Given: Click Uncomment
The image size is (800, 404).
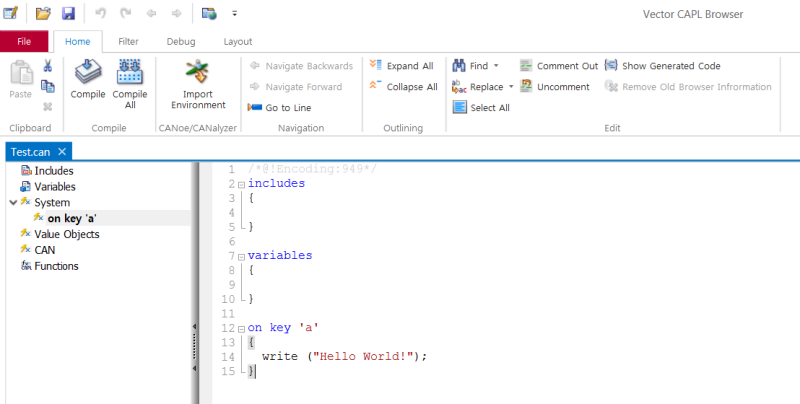Looking at the screenshot, I should coord(555,87).
